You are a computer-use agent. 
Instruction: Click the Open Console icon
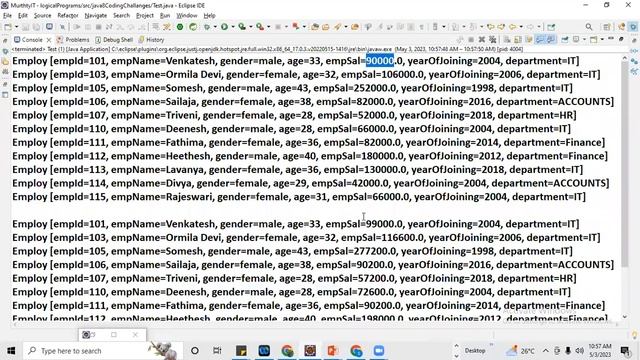593,40
